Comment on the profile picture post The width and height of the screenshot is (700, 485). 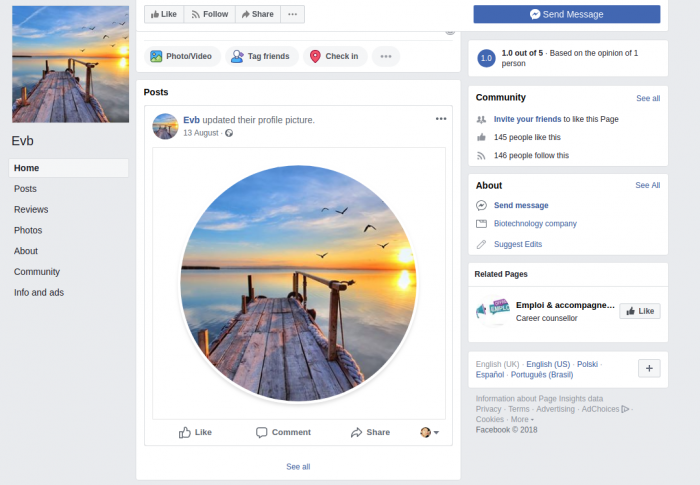(283, 432)
